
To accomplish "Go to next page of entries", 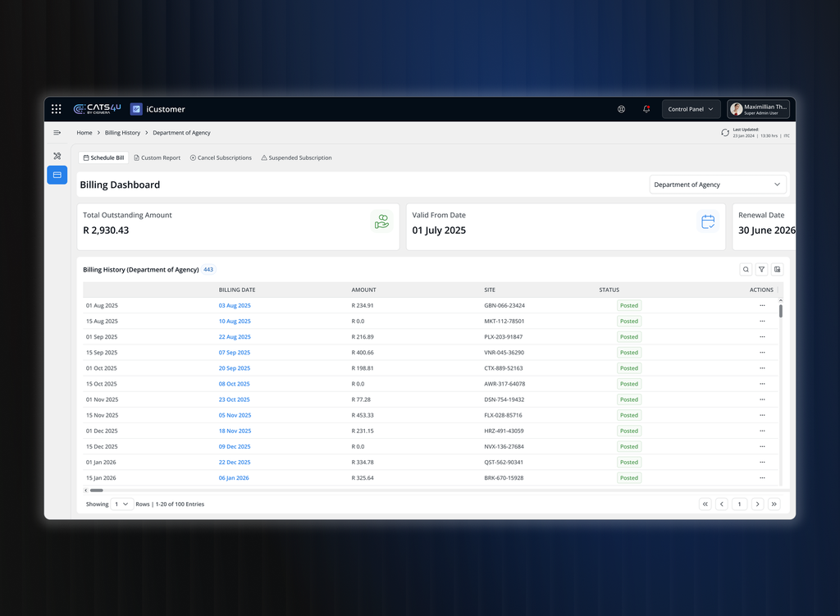I will pyautogui.click(x=757, y=504).
